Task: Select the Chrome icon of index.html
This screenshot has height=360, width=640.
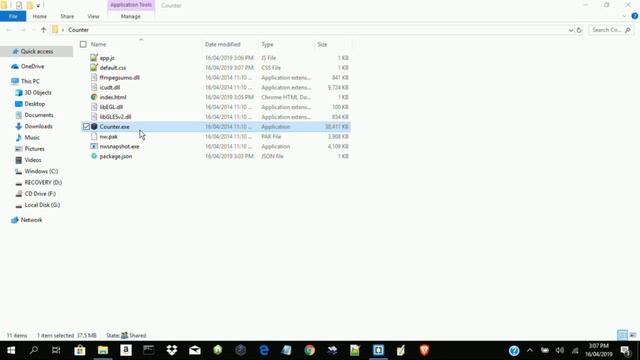Action: (94, 97)
